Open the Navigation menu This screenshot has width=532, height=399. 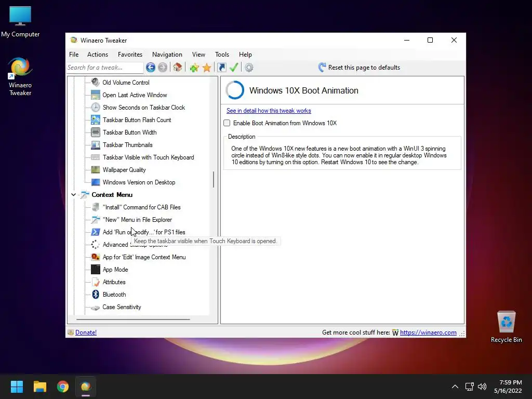(167, 54)
